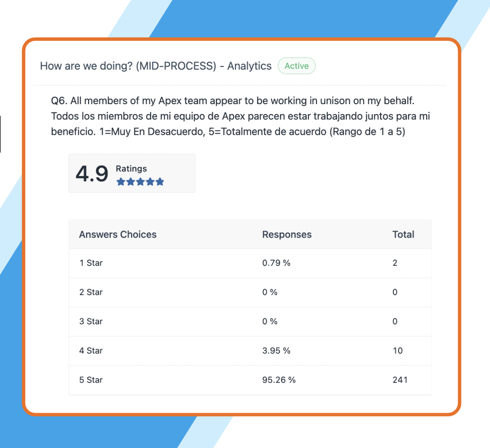Image resolution: width=490 pixels, height=448 pixels.
Task: Select the Answers Choices column header
Action: click(118, 235)
